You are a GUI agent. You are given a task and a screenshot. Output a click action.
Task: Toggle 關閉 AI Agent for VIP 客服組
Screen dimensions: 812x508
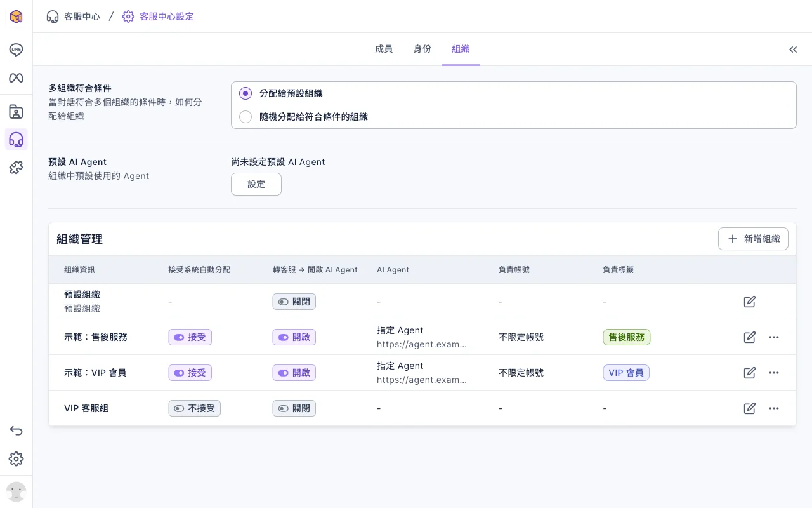(294, 408)
